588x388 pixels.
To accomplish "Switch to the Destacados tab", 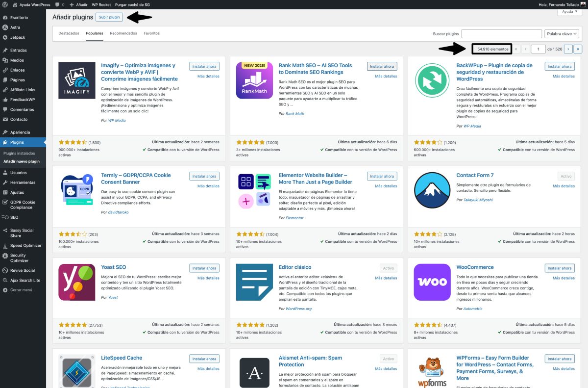I will pos(69,33).
